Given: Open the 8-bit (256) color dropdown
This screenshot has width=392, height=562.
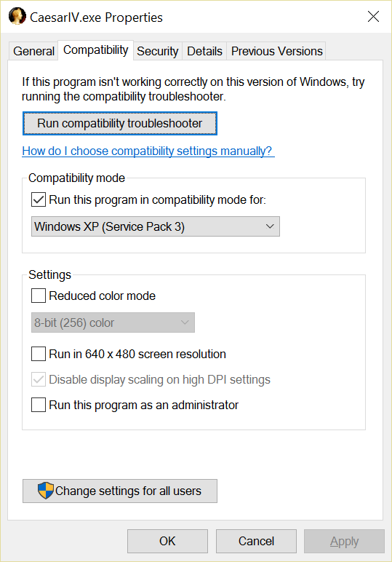Looking at the screenshot, I should [x=113, y=322].
